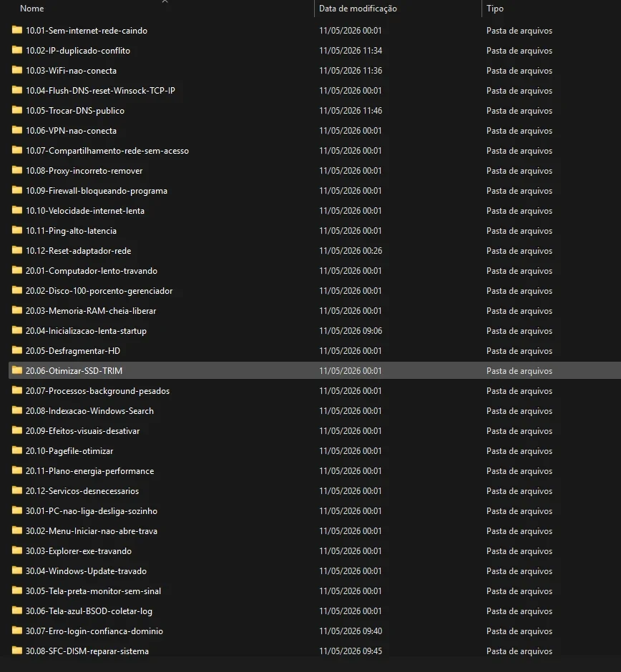Screen dimensions: 621x672
Task: Select folder name 20.04-Inicializacao-lenta-startup
Action: coord(86,331)
